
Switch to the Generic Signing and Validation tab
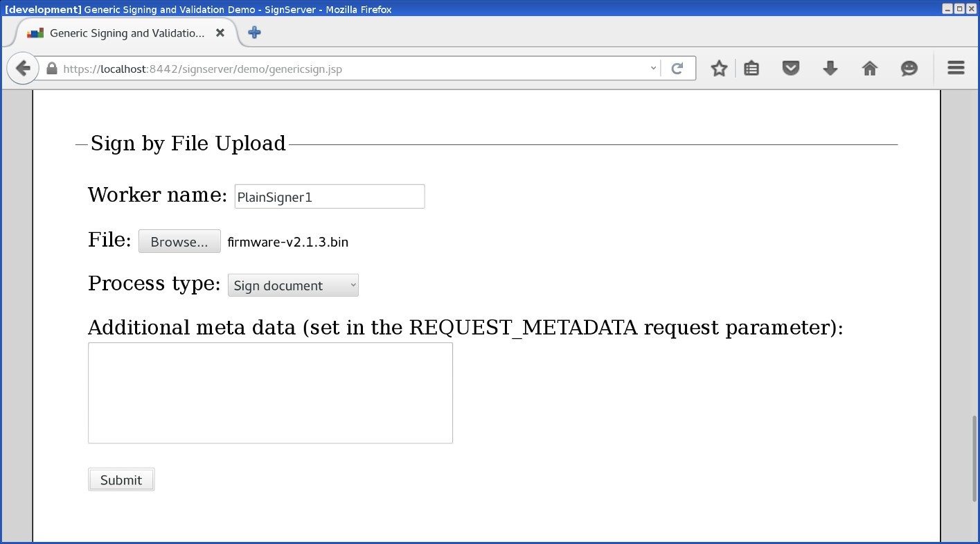[125, 32]
